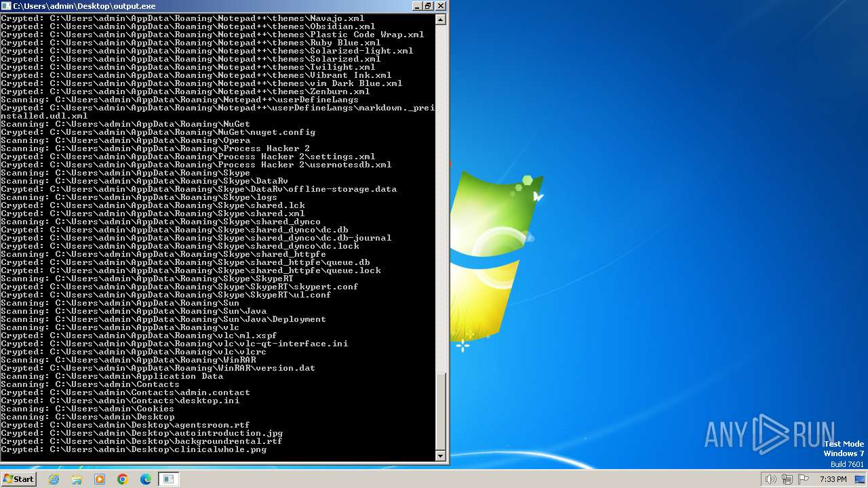Click the line ending 'Skype\shared.lck'

click(x=153, y=205)
